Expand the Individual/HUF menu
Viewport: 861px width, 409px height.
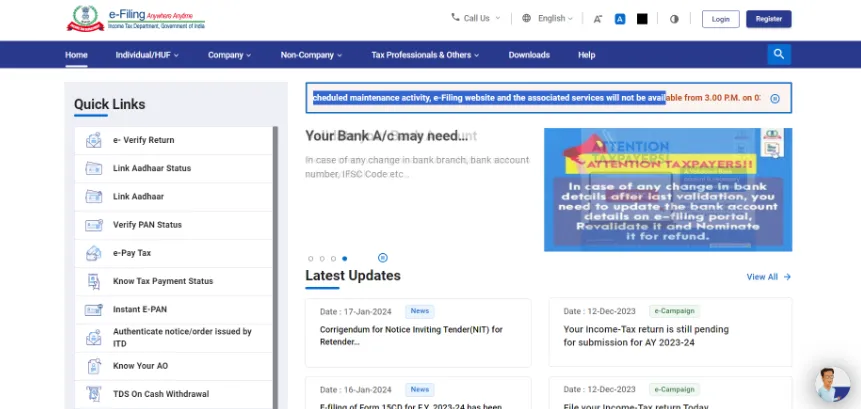pos(147,55)
